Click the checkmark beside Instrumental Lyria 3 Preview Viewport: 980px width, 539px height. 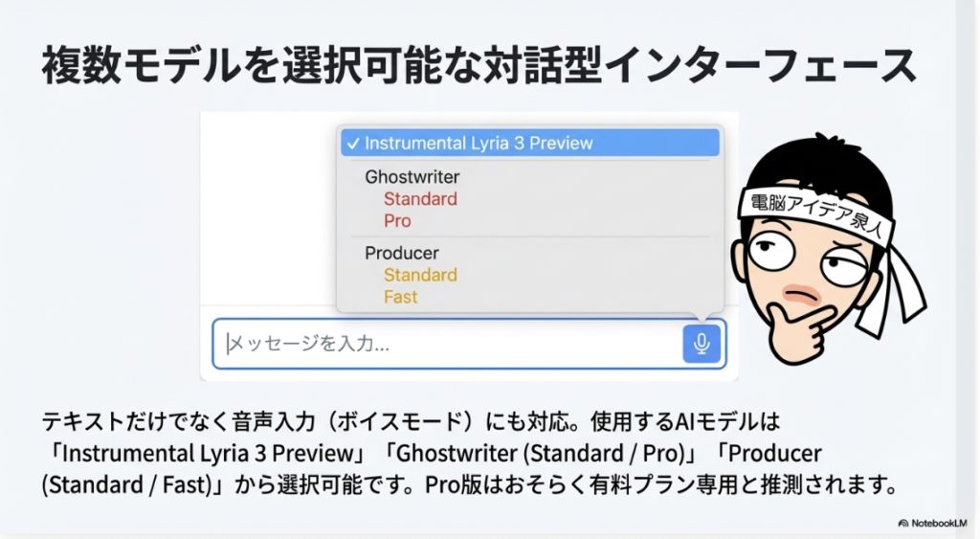click(x=353, y=144)
